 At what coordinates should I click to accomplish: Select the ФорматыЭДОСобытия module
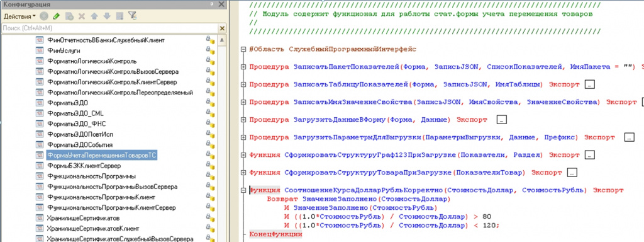(x=80, y=145)
